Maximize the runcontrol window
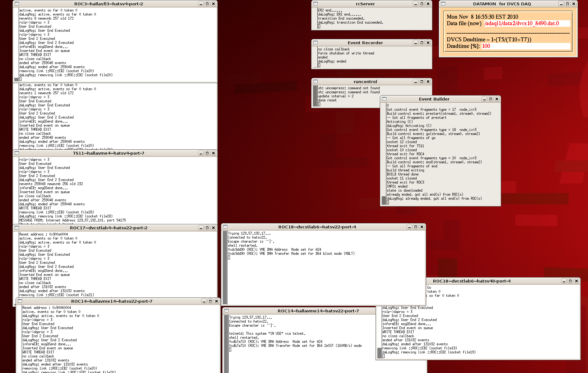The image size is (588, 373). tap(422, 82)
